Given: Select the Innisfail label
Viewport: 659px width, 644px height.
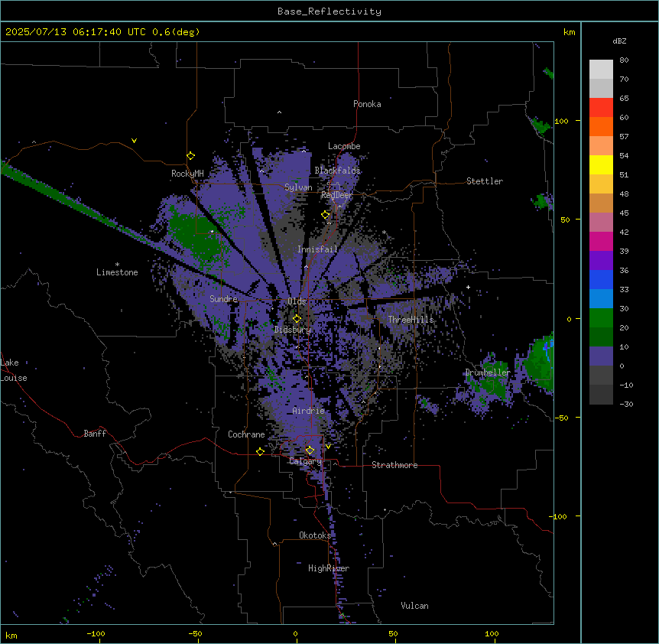Looking at the screenshot, I should click(317, 249).
